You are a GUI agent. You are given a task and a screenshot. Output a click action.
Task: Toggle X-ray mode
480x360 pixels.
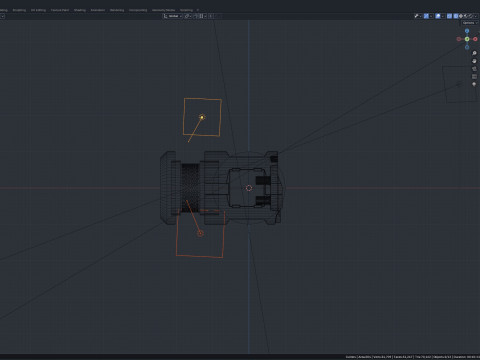[x=449, y=16]
